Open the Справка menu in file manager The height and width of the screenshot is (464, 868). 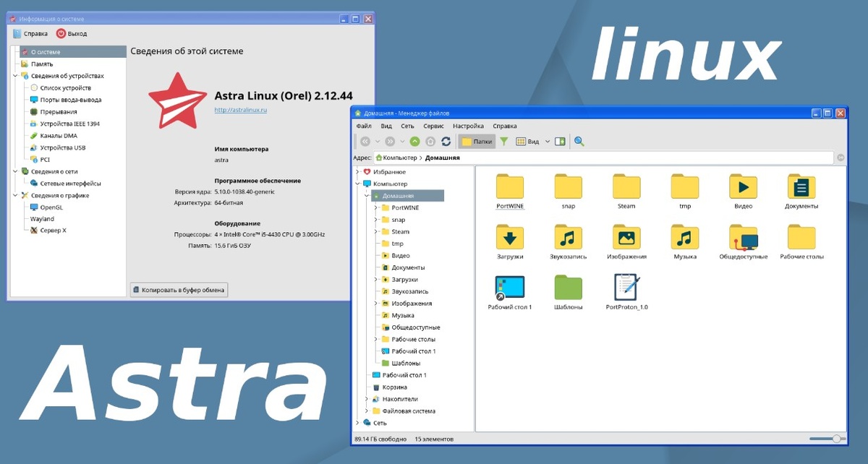(505, 126)
